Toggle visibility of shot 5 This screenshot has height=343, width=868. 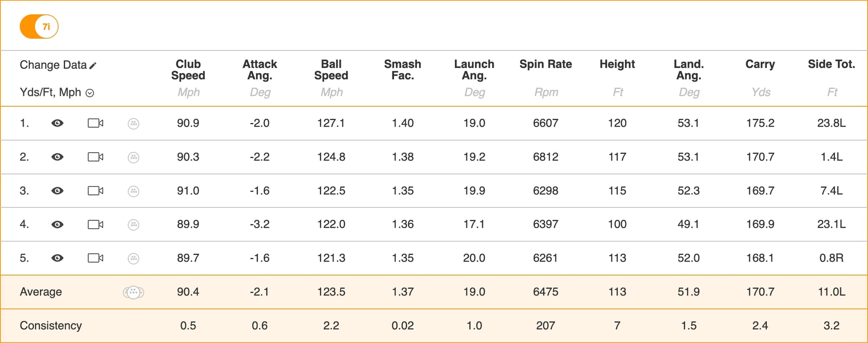tap(57, 258)
